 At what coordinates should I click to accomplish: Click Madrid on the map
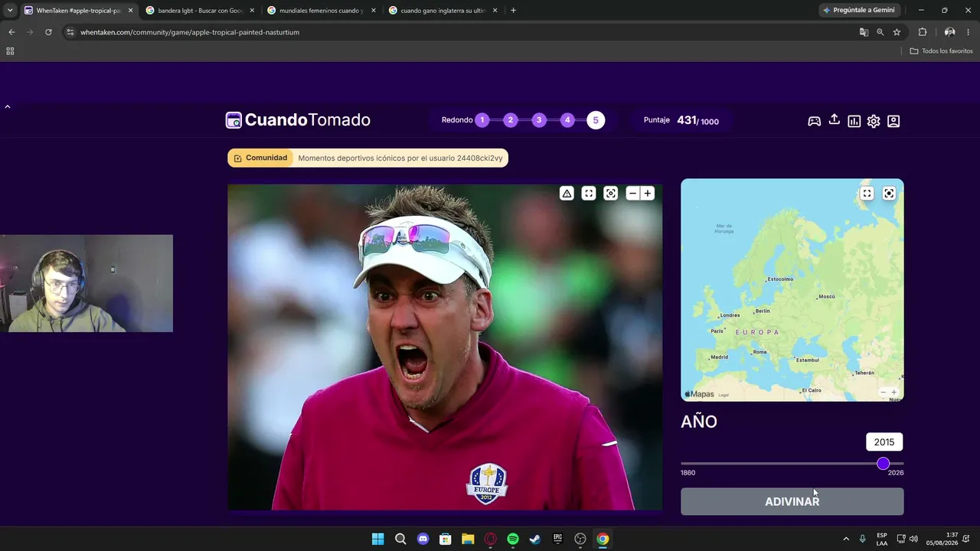[719, 357]
